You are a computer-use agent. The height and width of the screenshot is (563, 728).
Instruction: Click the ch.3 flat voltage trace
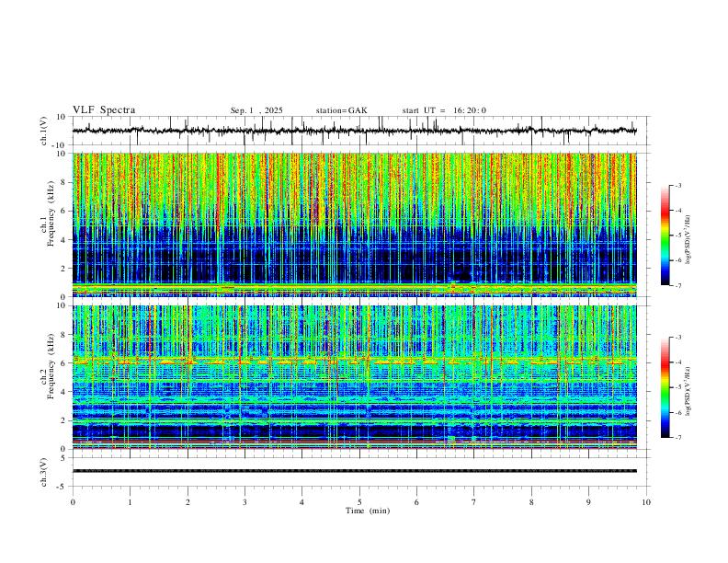tap(354, 471)
